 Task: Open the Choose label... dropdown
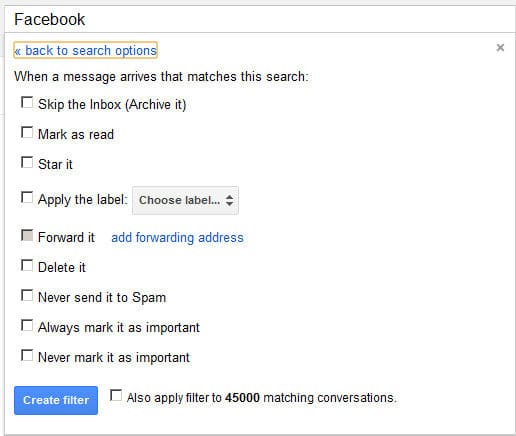[x=185, y=200]
